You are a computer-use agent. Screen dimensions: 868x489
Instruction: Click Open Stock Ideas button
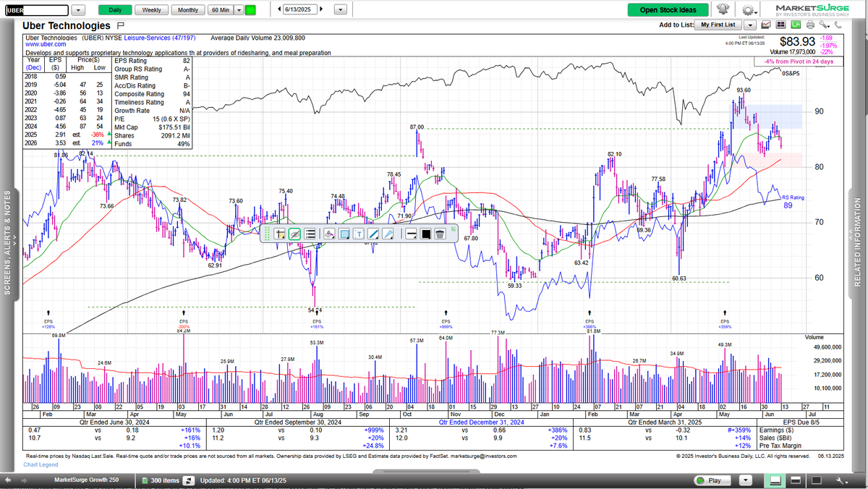point(668,9)
